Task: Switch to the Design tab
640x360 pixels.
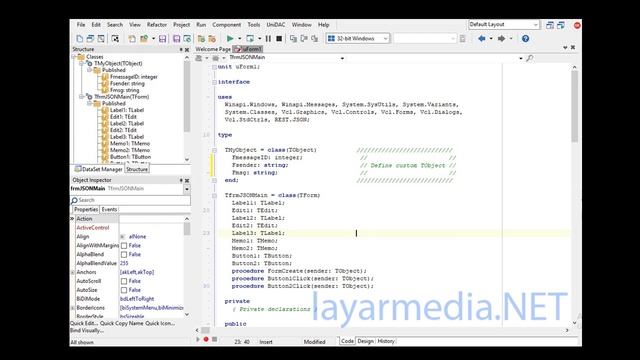Action: click(365, 341)
